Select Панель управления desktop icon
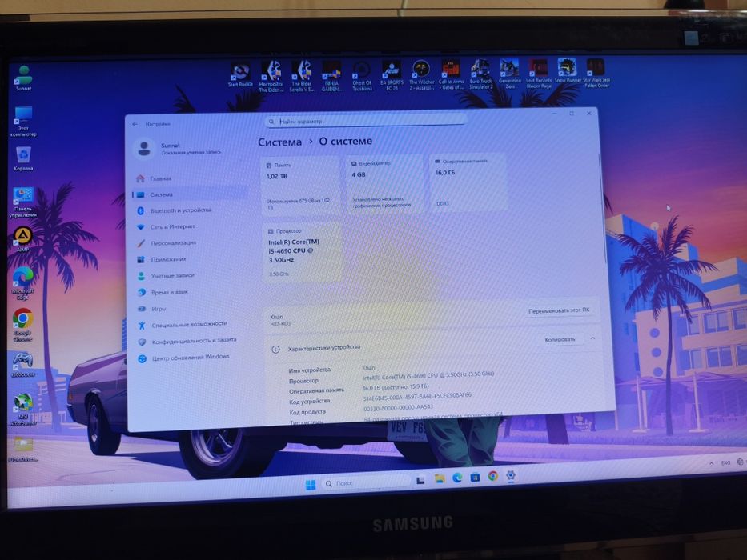The height and width of the screenshot is (560, 747). click(23, 202)
